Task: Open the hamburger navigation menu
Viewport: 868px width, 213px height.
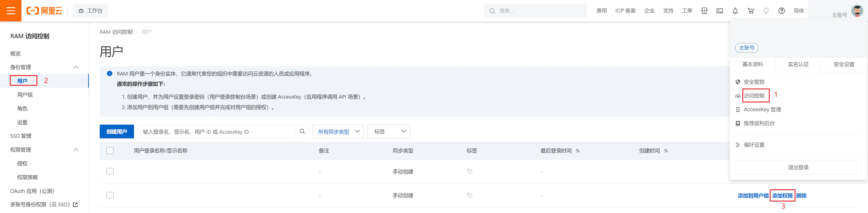Action: tap(11, 11)
